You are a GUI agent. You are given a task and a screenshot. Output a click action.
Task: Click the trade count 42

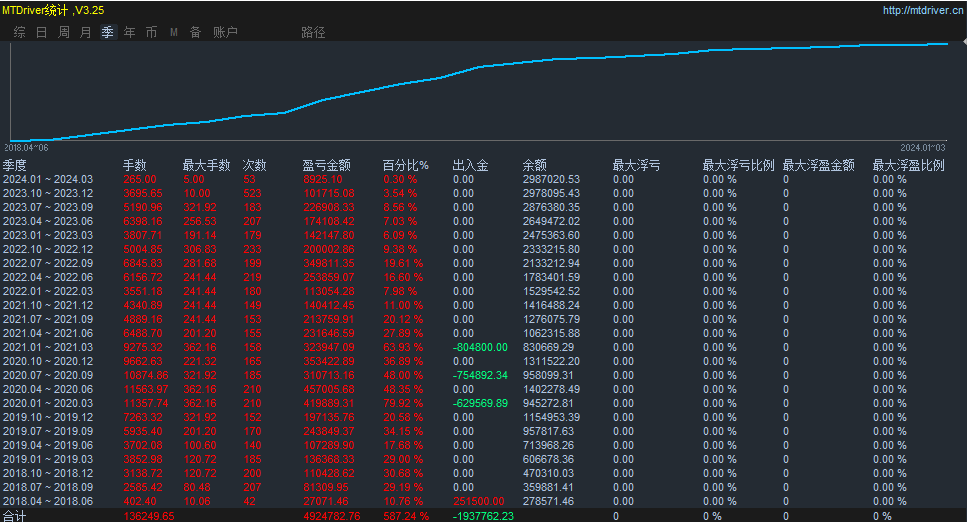point(249,502)
